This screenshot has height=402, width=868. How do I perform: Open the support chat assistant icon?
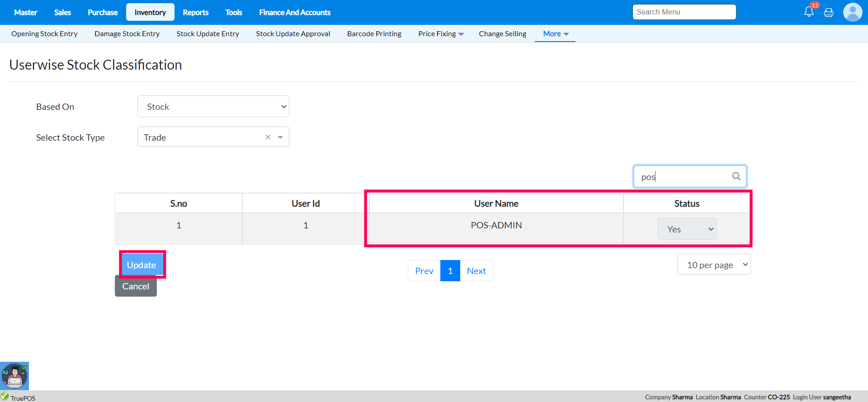pyautogui.click(x=14, y=376)
